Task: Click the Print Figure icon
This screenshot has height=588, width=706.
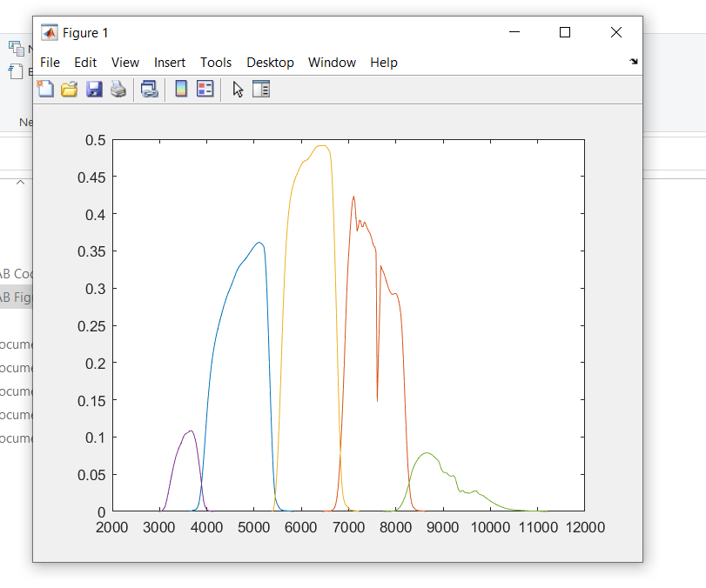Action: [118, 88]
